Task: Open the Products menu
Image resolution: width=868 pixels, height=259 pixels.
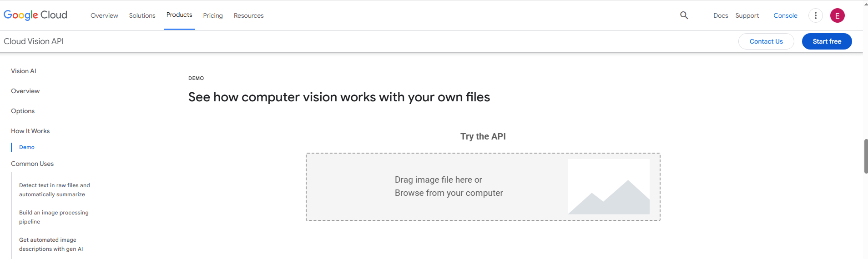Action: pos(179,15)
